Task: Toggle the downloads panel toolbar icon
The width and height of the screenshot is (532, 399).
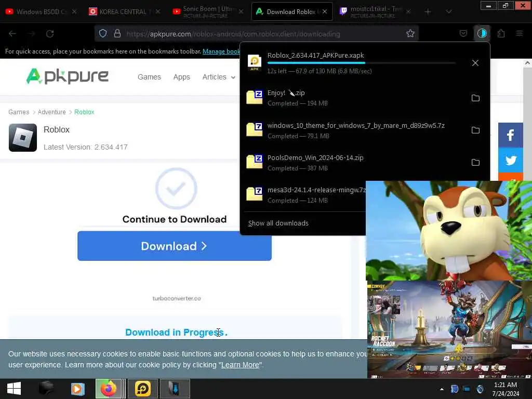Action: point(482,33)
